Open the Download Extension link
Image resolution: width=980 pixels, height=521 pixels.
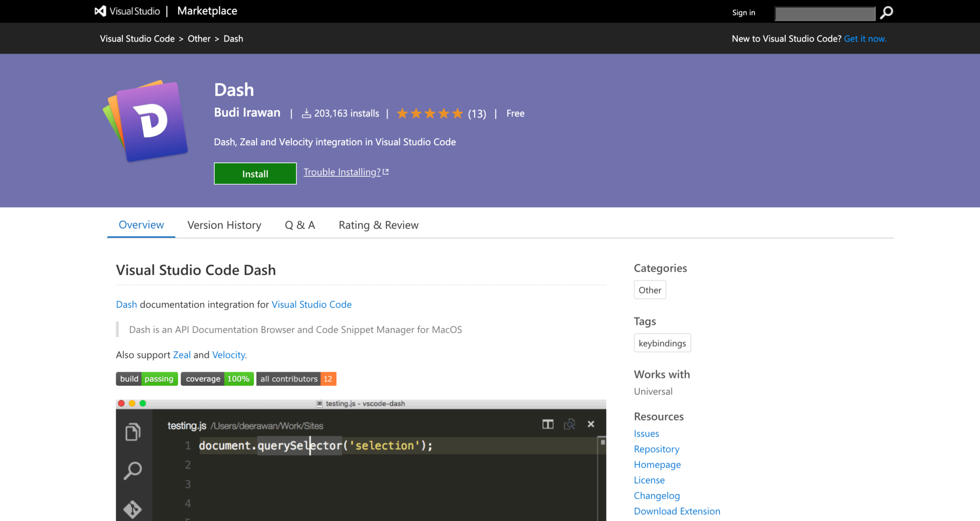click(x=677, y=511)
